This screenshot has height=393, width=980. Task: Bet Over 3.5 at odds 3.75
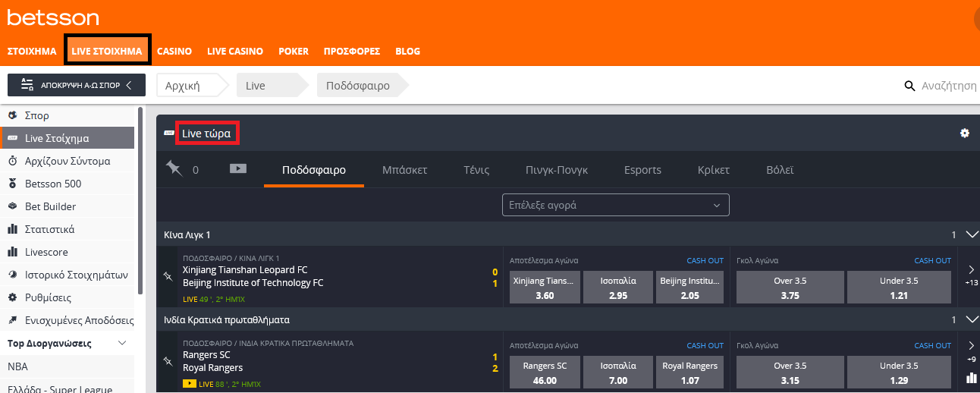[x=790, y=288]
